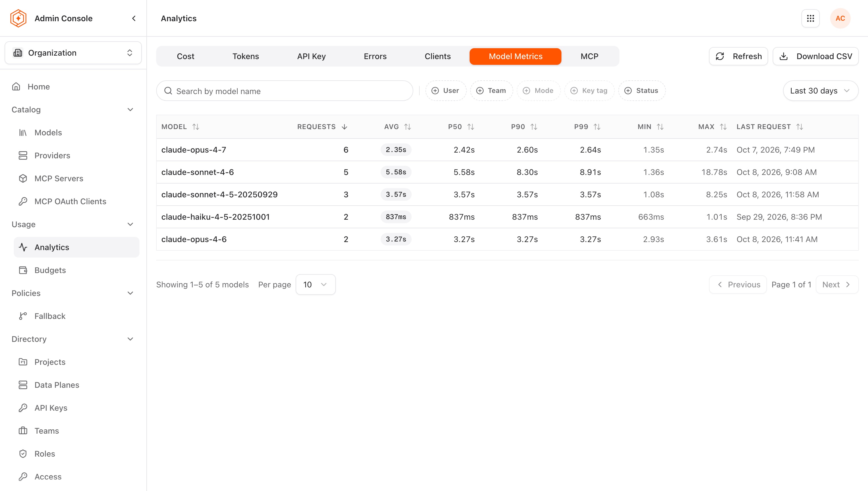Collapse the Catalog section

(x=130, y=110)
